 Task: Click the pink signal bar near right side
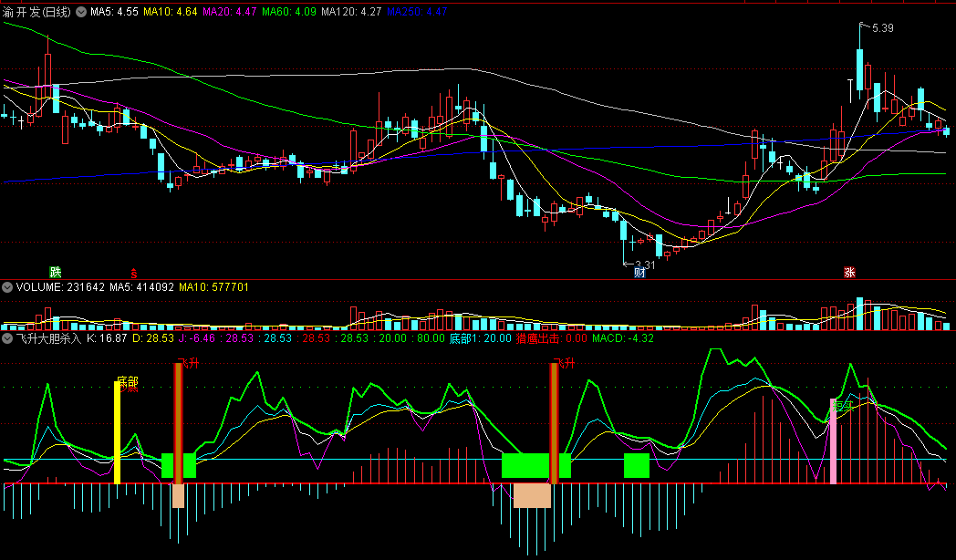tap(834, 441)
